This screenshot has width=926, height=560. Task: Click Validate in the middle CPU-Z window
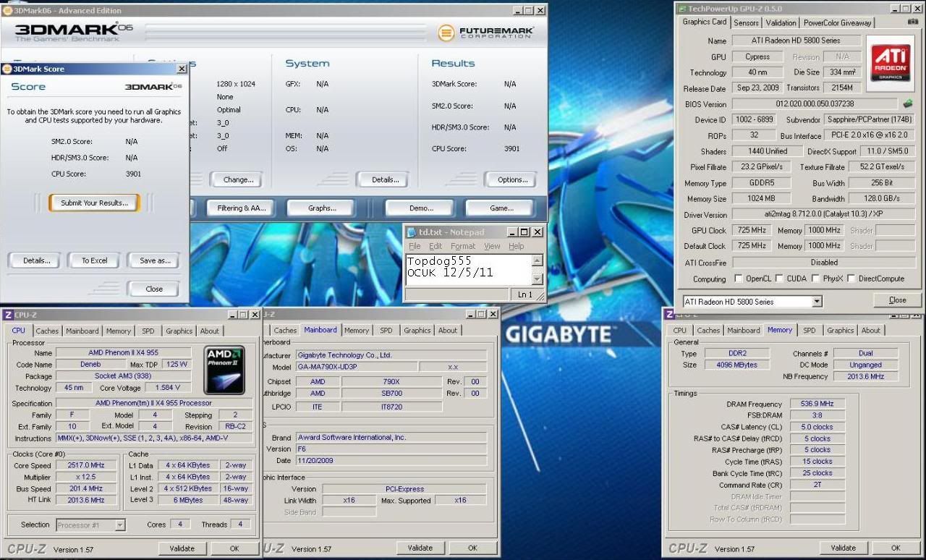click(x=420, y=548)
